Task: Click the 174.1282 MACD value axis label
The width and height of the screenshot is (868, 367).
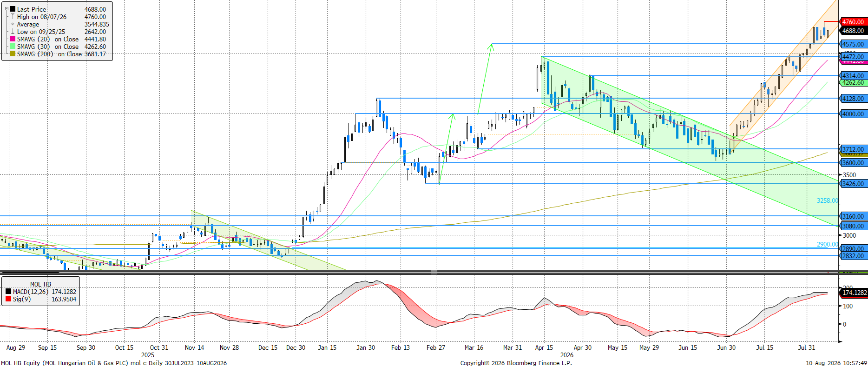Action: pos(855,293)
